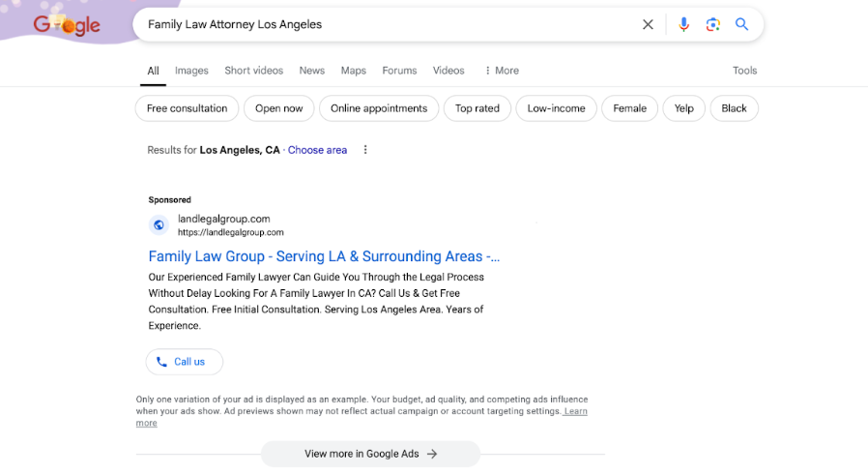Focus the search query input field
This screenshot has width=868, height=474.
click(x=387, y=24)
